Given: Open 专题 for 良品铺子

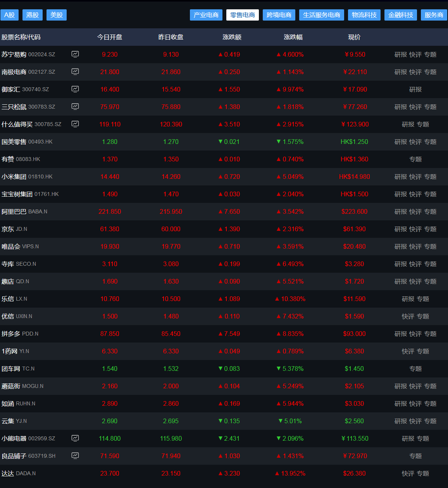Looking at the screenshot, I should [x=415, y=456].
